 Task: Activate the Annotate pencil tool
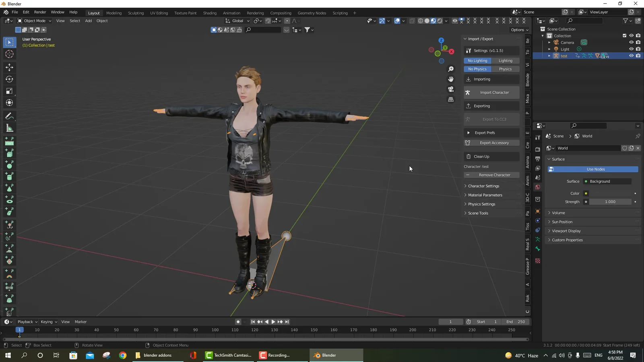(9, 116)
